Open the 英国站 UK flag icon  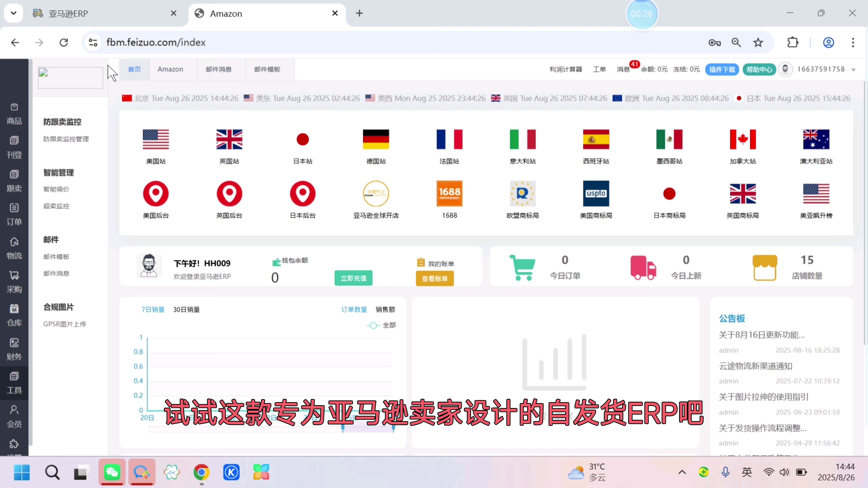(x=229, y=139)
